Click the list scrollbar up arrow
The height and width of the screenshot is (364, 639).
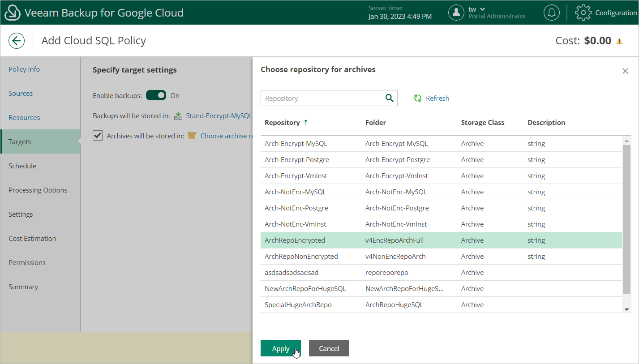626,141
